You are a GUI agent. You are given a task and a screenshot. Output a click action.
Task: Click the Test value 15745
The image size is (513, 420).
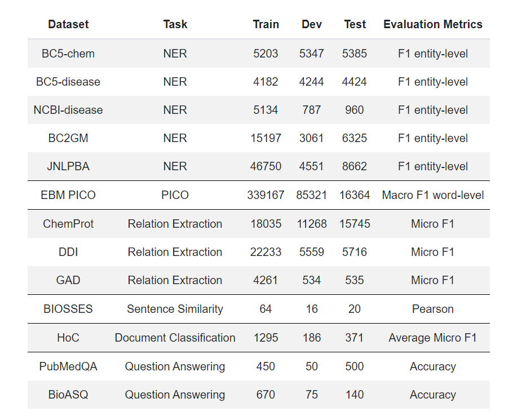coord(355,224)
